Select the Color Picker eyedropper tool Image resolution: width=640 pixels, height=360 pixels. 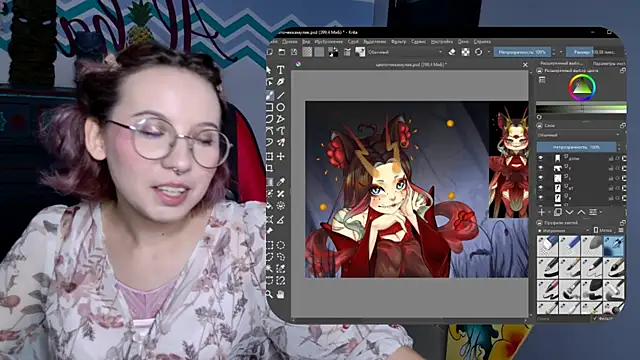tap(280, 182)
